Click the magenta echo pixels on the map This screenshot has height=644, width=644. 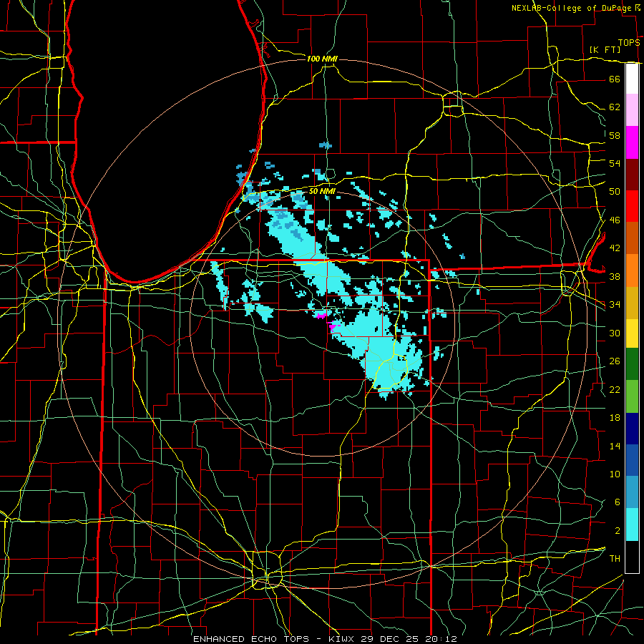click(328, 321)
